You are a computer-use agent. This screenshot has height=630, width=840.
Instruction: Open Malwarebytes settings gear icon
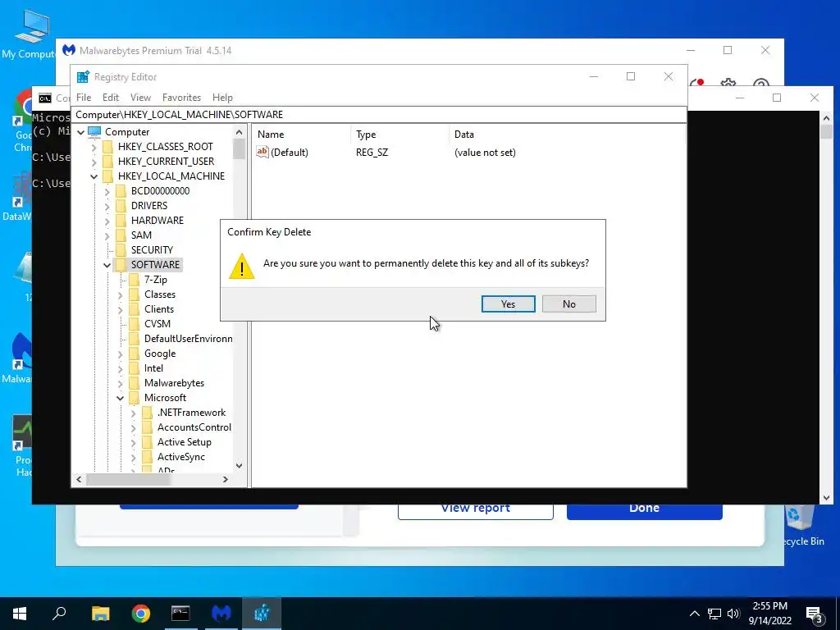(728, 82)
